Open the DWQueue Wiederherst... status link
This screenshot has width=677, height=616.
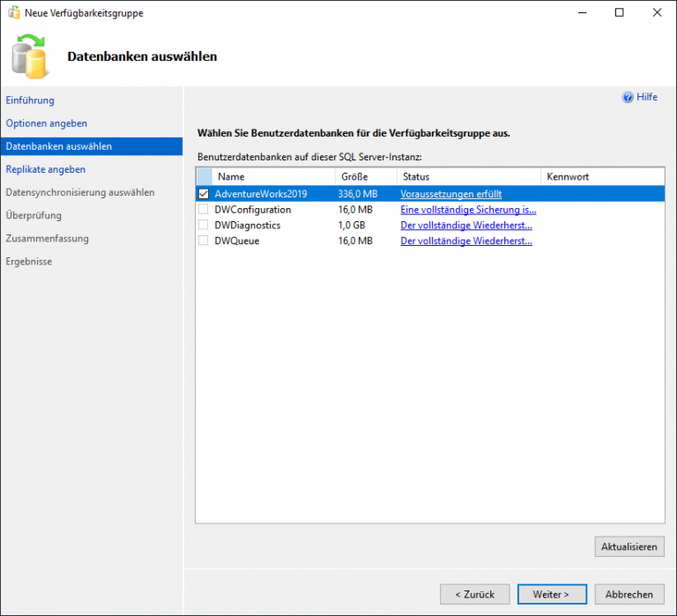pyautogui.click(x=465, y=241)
